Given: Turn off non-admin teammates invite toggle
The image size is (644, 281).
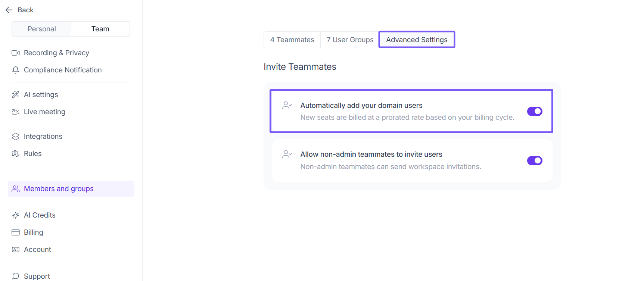Looking at the screenshot, I should [x=534, y=160].
